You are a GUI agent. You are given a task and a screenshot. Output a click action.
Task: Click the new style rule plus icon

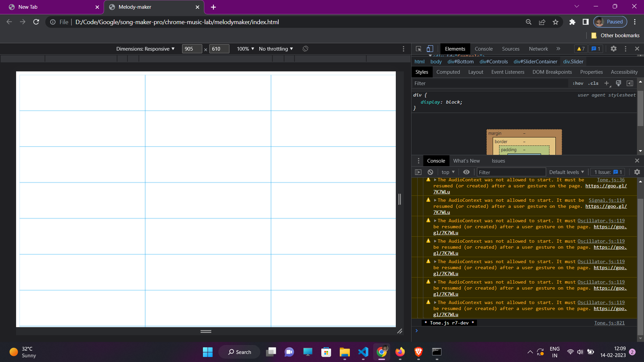(x=606, y=83)
